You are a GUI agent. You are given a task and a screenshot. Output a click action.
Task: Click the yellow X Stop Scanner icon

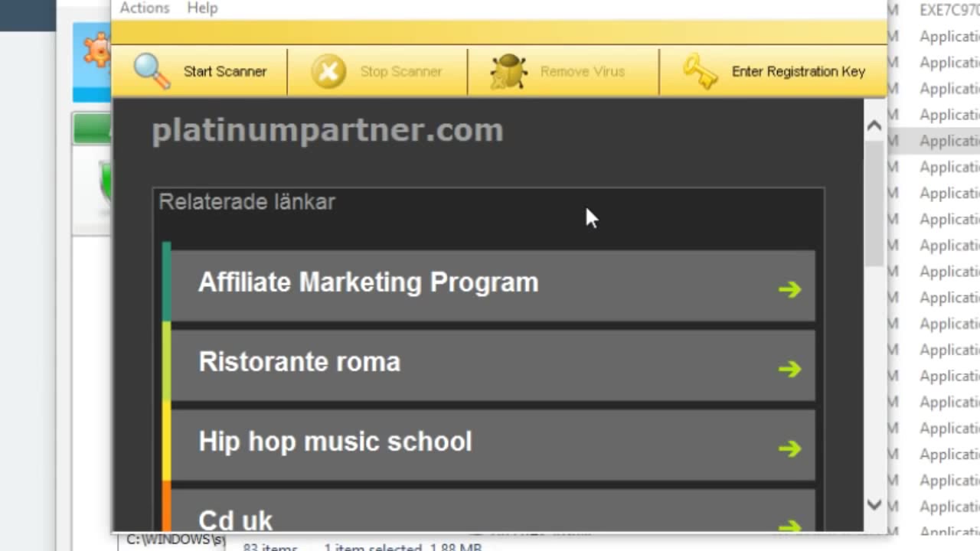pyautogui.click(x=328, y=71)
